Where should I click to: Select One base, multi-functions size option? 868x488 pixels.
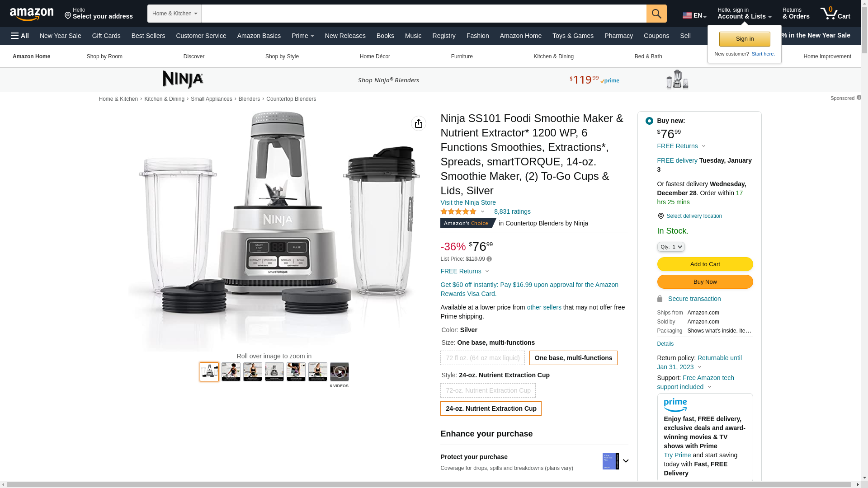[x=573, y=358]
